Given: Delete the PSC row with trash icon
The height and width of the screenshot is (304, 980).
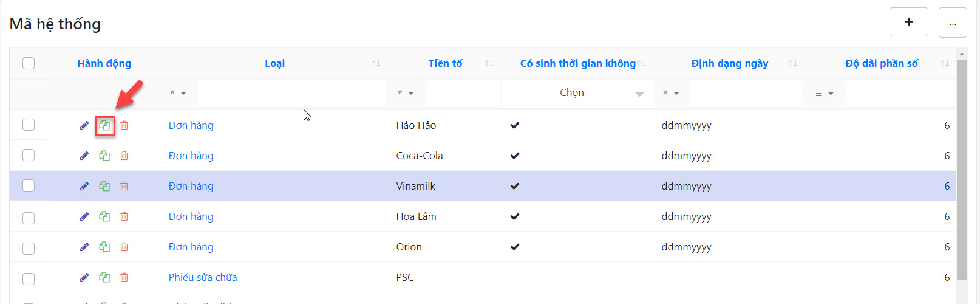Looking at the screenshot, I should (x=124, y=277).
